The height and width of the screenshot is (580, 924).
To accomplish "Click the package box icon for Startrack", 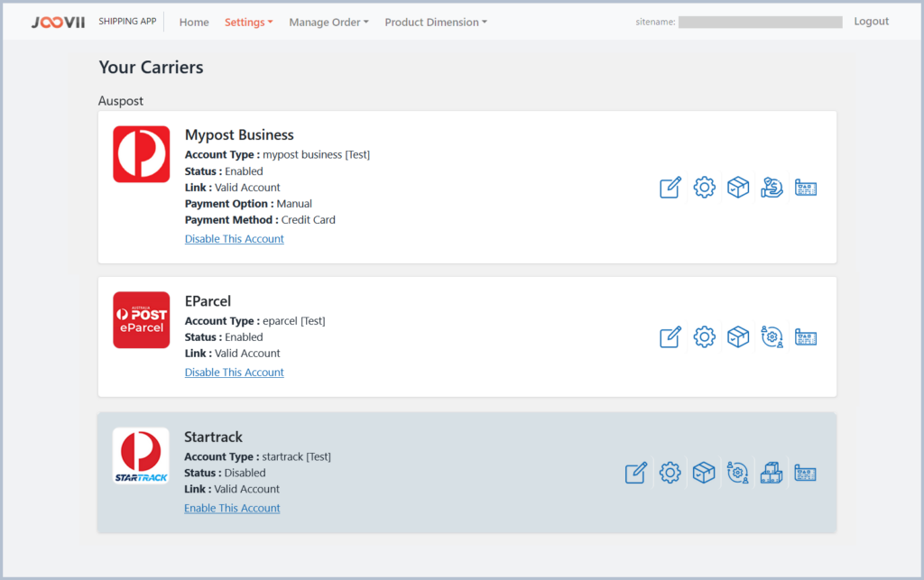I will tap(704, 473).
